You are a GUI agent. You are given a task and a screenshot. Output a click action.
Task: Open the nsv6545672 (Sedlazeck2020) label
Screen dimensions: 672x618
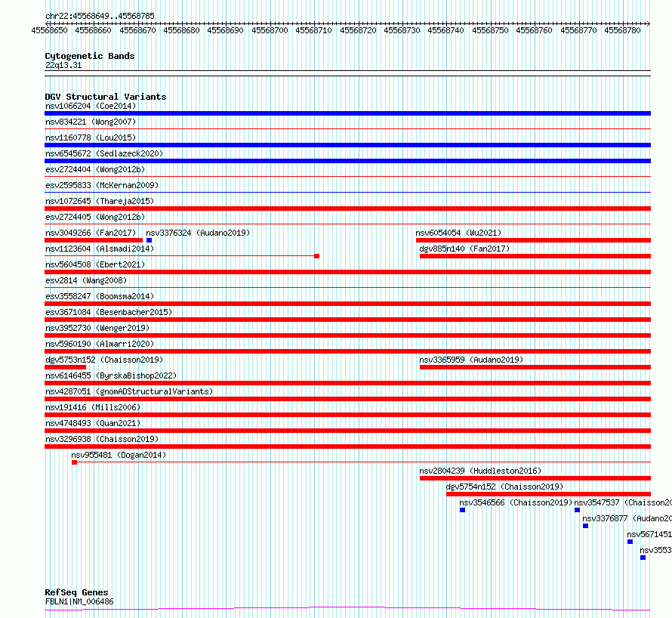(104, 153)
